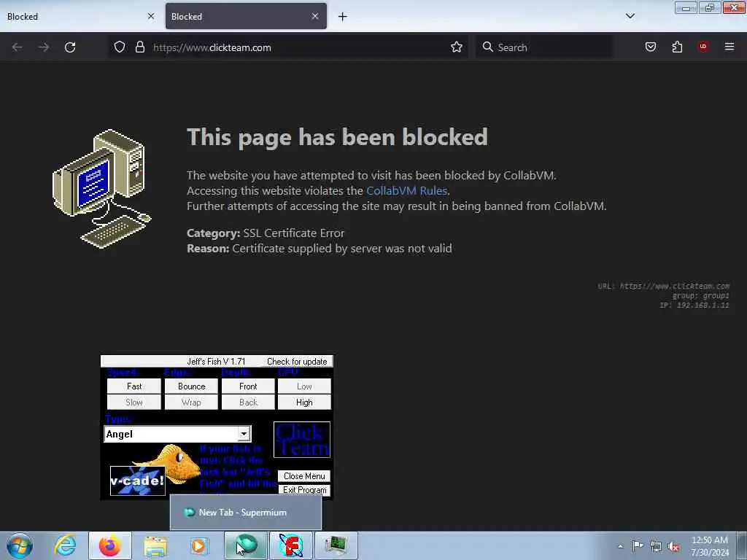
Task: Close the second Blocked tab
Action: pos(315,16)
